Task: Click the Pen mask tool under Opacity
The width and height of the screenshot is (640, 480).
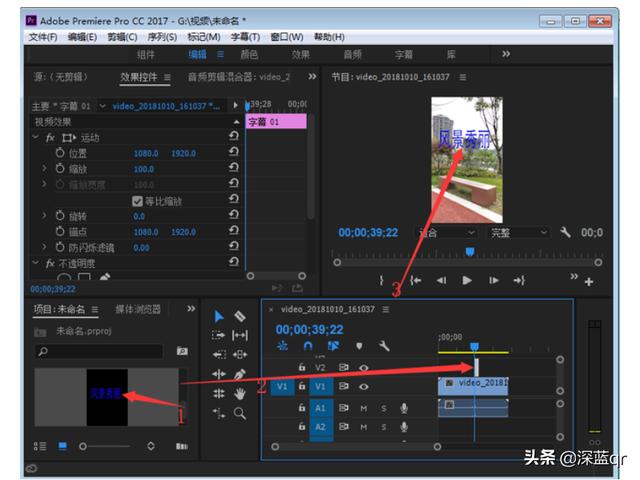Action: [x=105, y=278]
